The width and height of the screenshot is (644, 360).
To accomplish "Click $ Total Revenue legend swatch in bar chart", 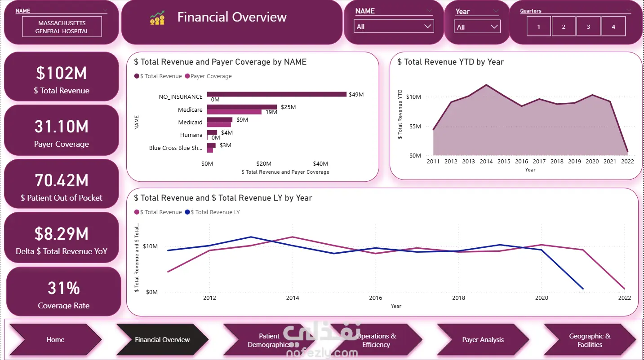I will click(x=137, y=76).
